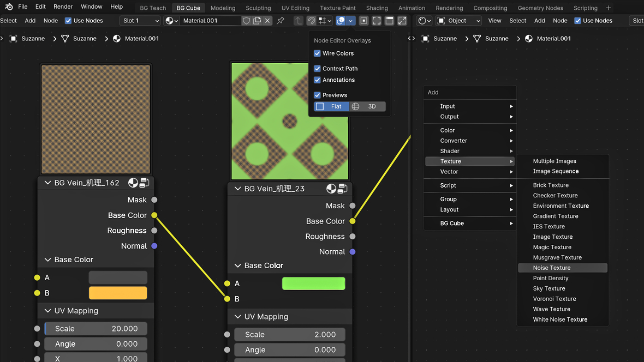Switch to the Shading workspace tab
Image resolution: width=644 pixels, height=362 pixels.
point(377,8)
